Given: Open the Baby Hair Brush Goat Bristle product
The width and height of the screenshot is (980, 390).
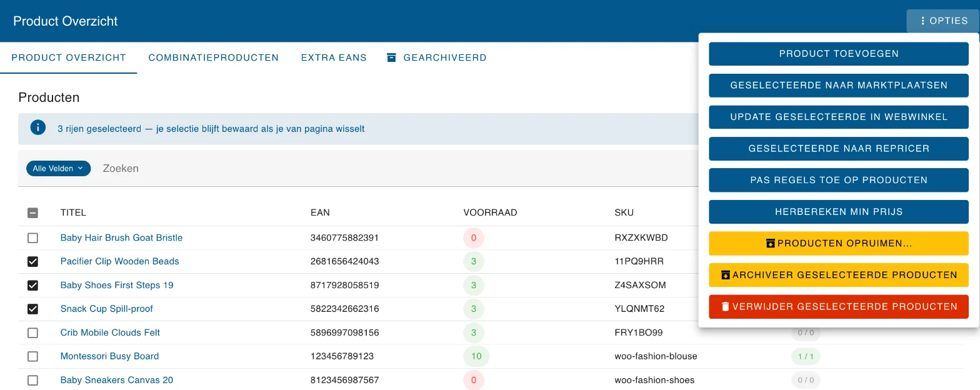Looking at the screenshot, I should (121, 237).
